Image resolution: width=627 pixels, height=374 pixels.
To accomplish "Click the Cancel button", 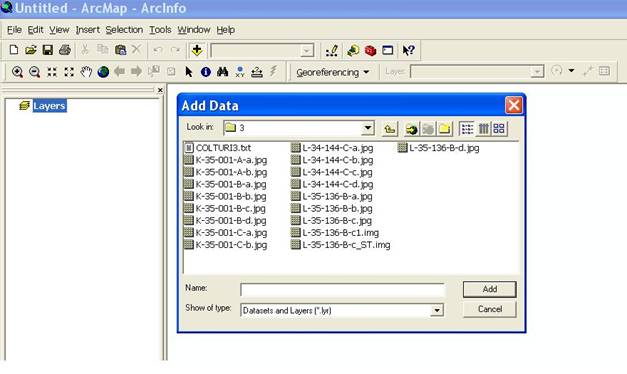I will click(489, 309).
